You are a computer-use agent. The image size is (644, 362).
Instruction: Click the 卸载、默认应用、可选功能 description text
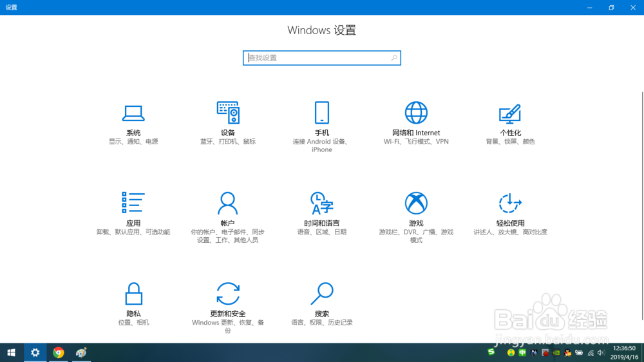133,232
